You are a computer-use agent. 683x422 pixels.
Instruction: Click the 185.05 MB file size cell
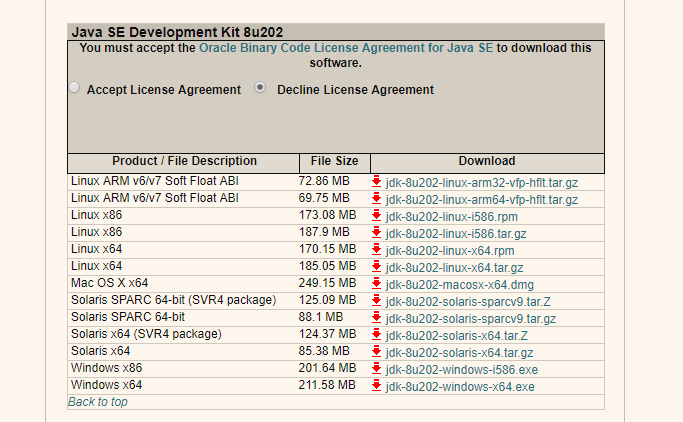pyautogui.click(x=328, y=266)
